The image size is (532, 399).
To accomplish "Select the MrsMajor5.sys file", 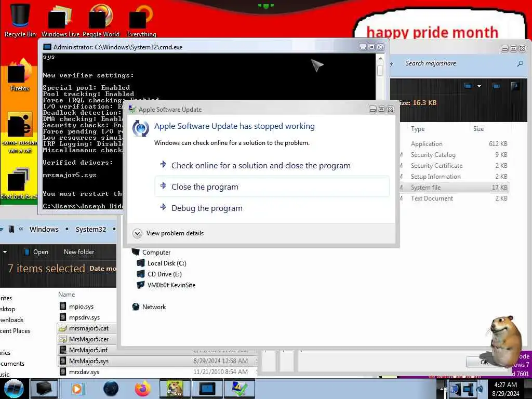I will point(156,361).
